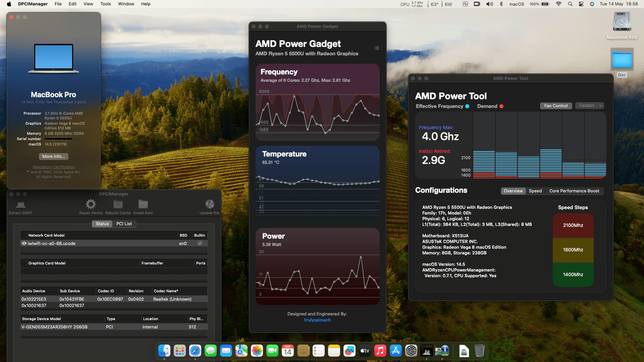Select Speed tab in Configurations
The width and height of the screenshot is (644, 362).
(x=535, y=191)
